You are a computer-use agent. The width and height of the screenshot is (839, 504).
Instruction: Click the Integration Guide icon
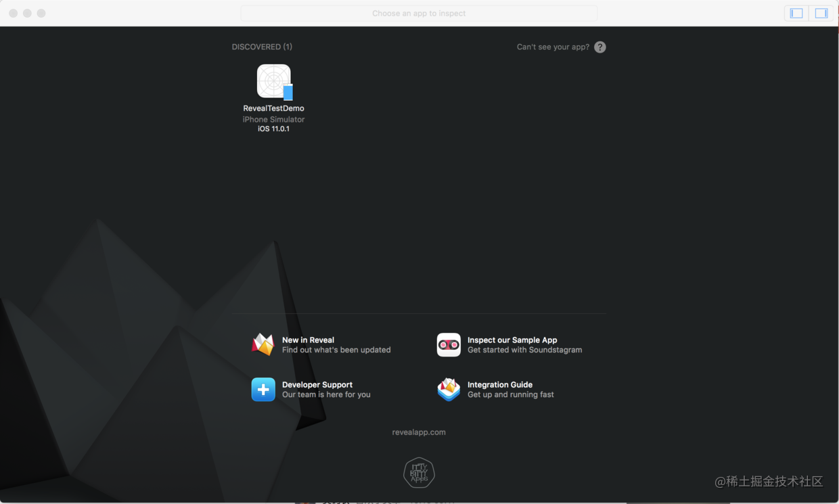(x=449, y=390)
